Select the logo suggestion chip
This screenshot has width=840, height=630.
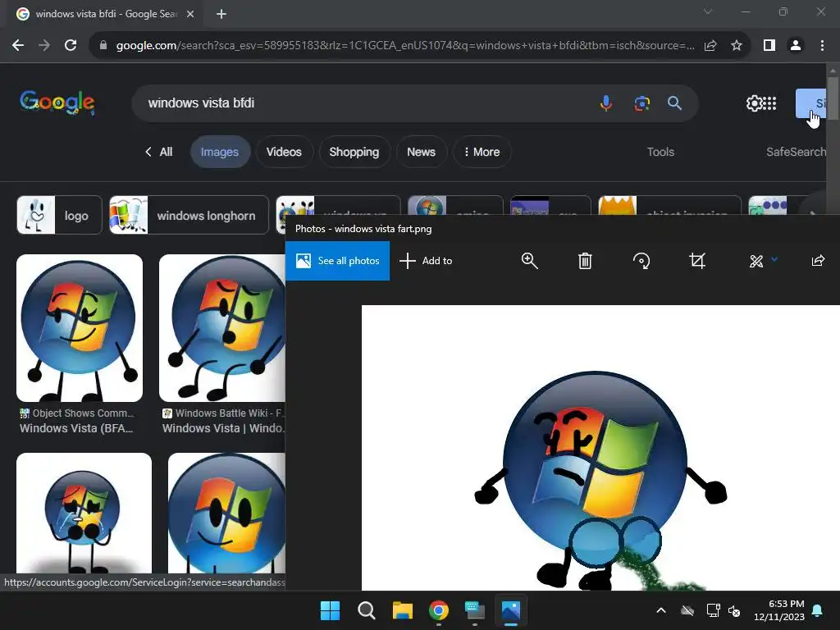tap(59, 216)
